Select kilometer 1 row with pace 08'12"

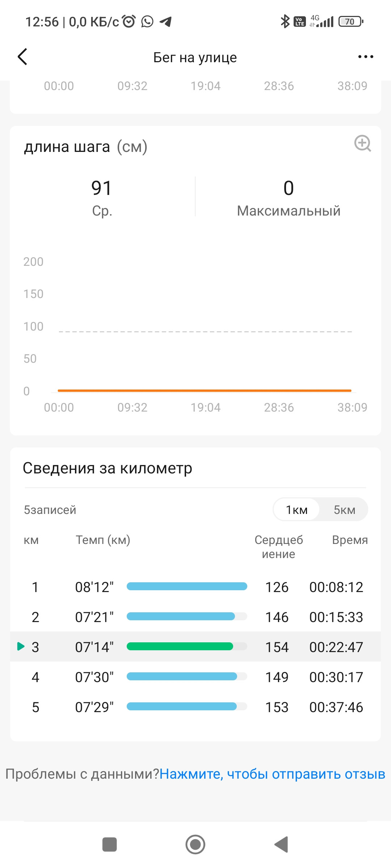195,587
